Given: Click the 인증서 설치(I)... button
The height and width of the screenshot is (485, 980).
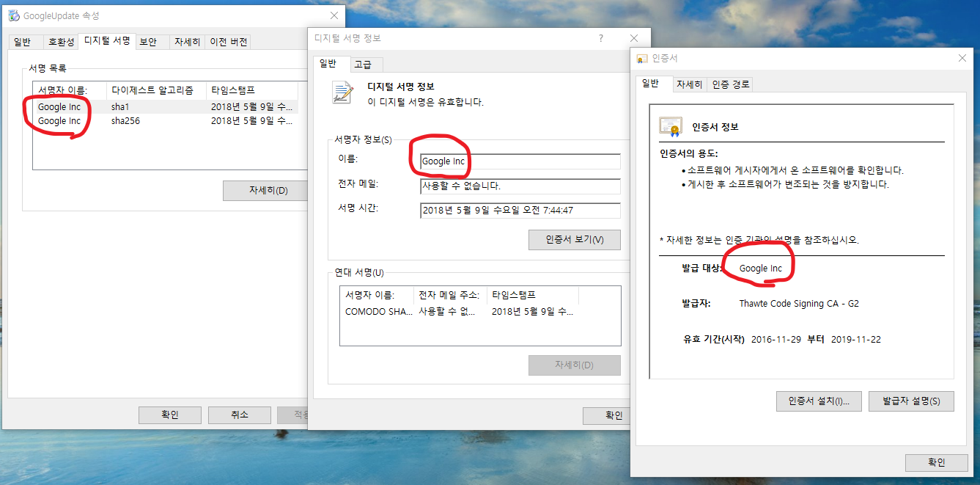Looking at the screenshot, I should (818, 401).
